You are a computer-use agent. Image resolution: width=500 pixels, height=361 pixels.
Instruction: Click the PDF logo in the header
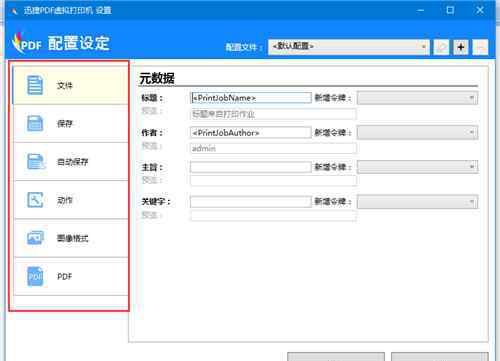coord(26,43)
